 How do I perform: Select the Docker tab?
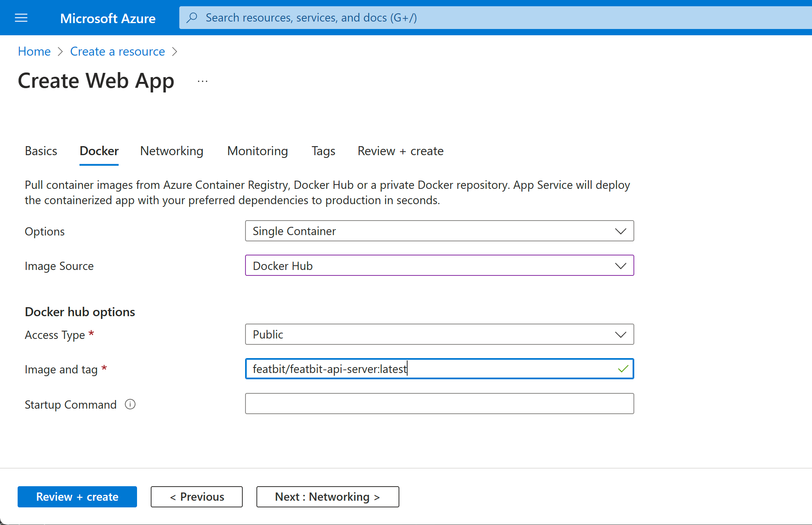point(99,151)
